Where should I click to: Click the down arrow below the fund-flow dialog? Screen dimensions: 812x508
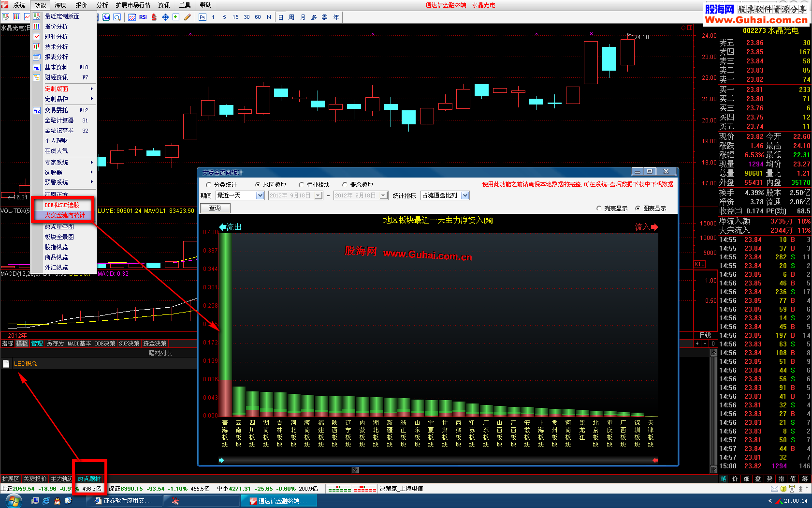355,470
